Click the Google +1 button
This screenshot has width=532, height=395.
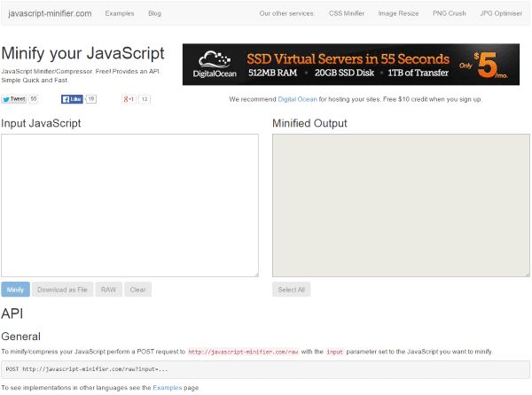click(x=129, y=99)
